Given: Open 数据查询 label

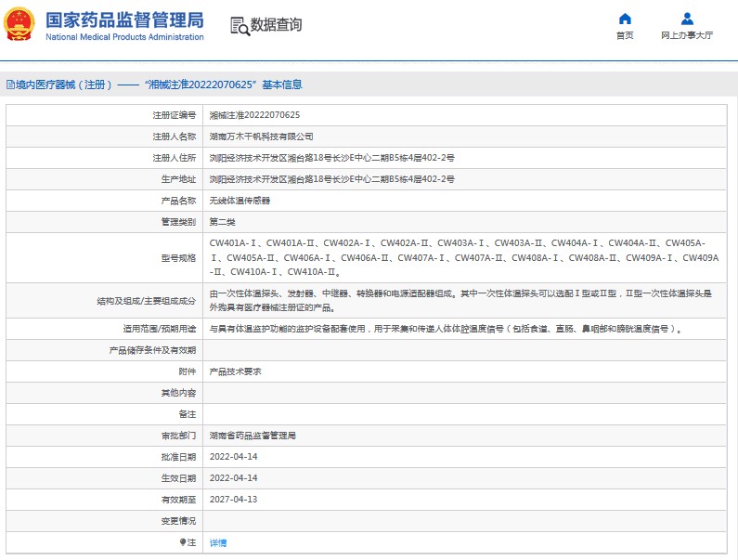Looking at the screenshot, I should pos(276,24).
